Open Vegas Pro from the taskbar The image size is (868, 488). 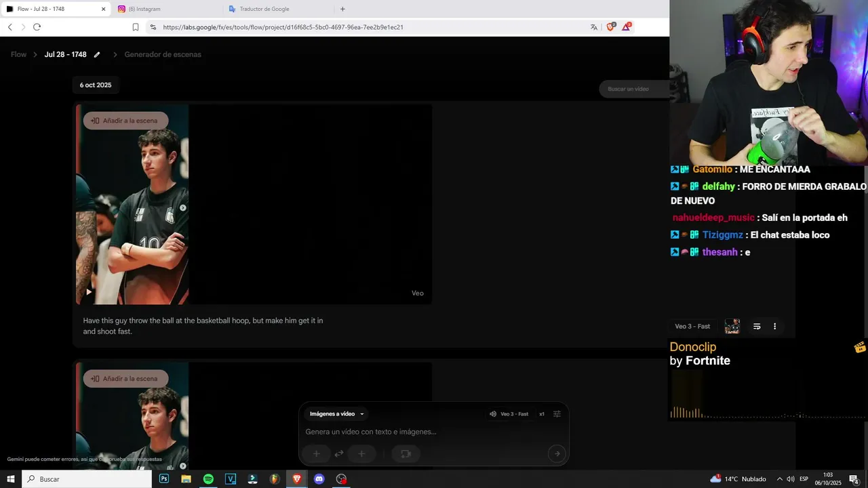pos(231,479)
